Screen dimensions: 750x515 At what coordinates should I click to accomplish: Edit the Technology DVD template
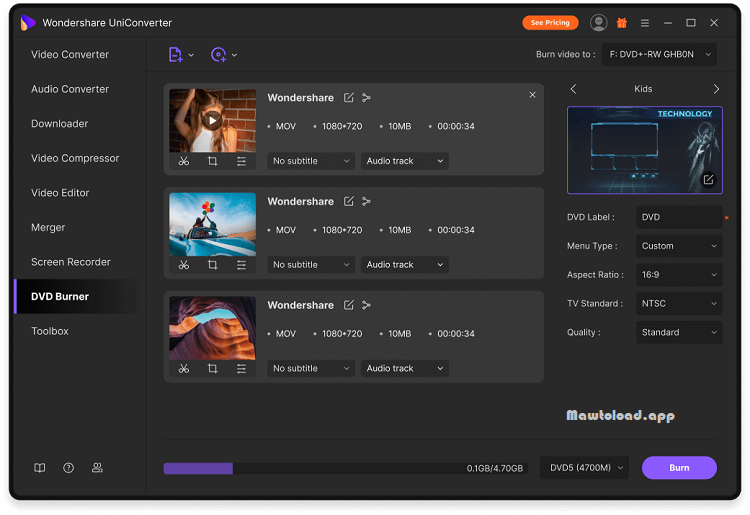coord(708,180)
